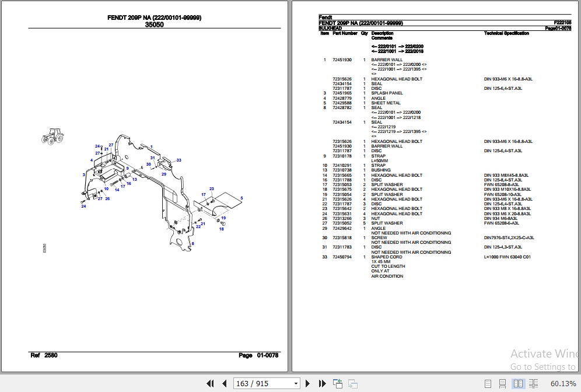Click part number 72428779 for ANGLE
This screenshot has height=392, width=581.
[x=342, y=98]
